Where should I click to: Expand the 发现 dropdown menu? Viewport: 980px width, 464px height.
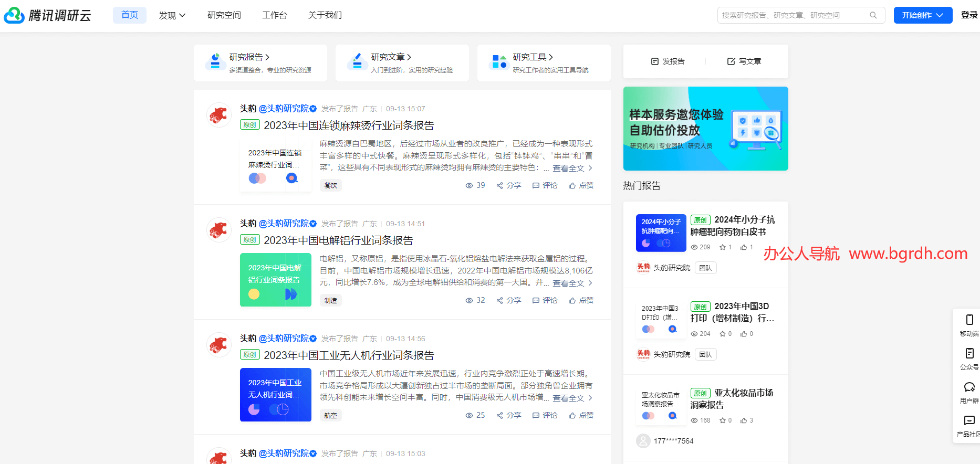[x=172, y=15]
